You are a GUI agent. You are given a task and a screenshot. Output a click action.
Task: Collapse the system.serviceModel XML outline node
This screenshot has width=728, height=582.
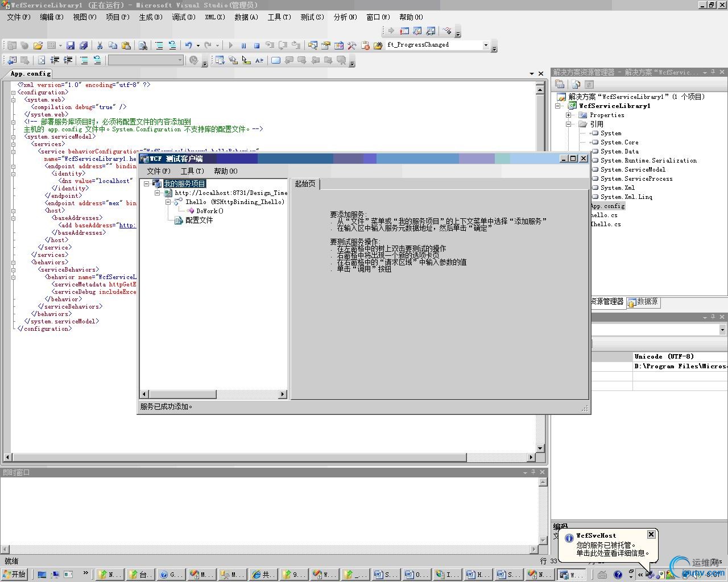tap(14, 136)
